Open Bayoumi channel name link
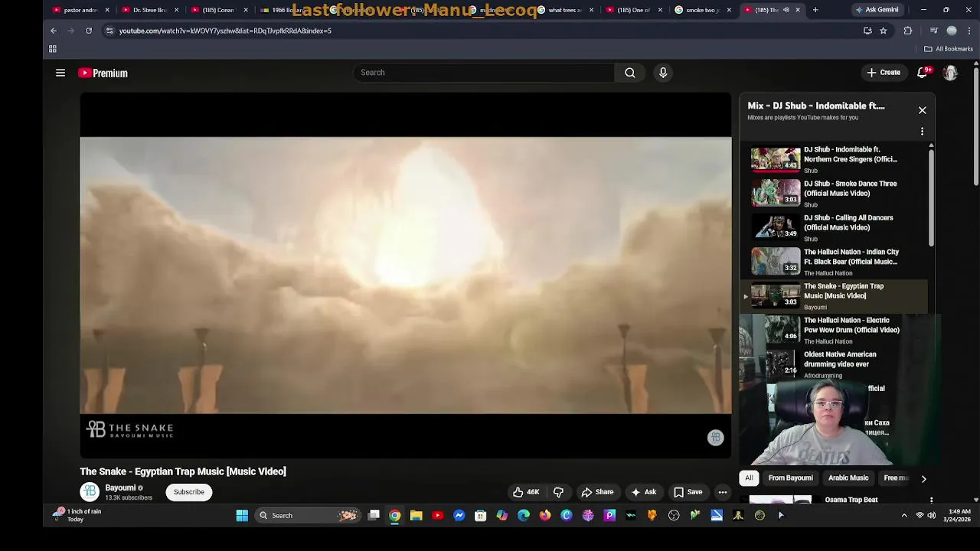Viewport: 980px width, 551px height. coord(120,488)
